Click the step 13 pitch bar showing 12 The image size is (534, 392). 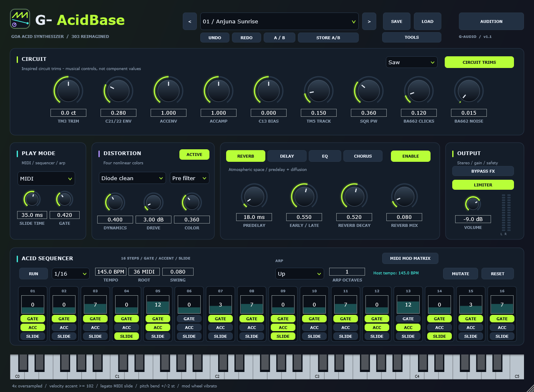point(408,304)
